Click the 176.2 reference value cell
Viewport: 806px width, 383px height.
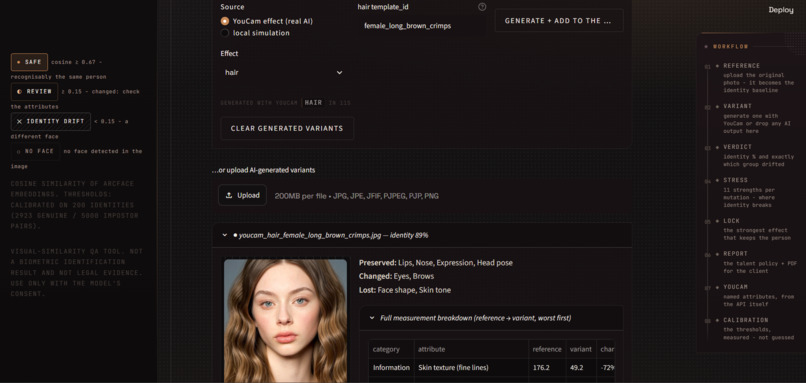[x=547, y=368]
